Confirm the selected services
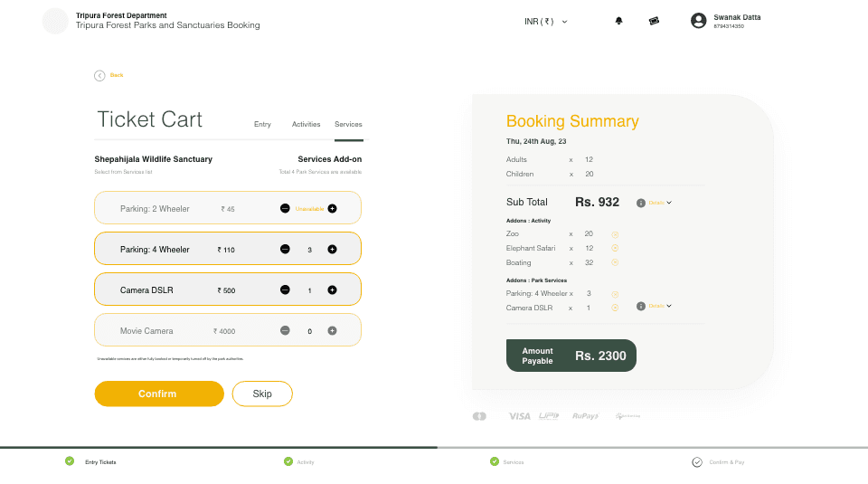868x484 pixels. tap(159, 394)
